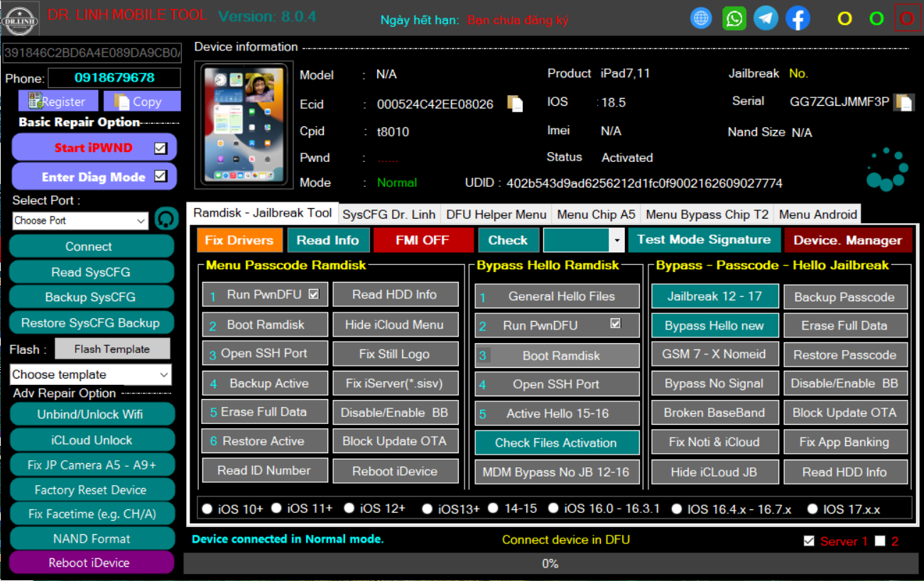Click the purple Reboot iDevice button

pyautogui.click(x=92, y=563)
